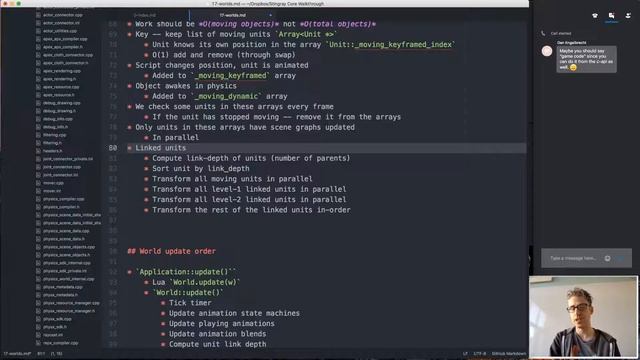Click 'Transform all level-1 linked units' line
This screenshot has width=640, height=360.
pos(249,189)
